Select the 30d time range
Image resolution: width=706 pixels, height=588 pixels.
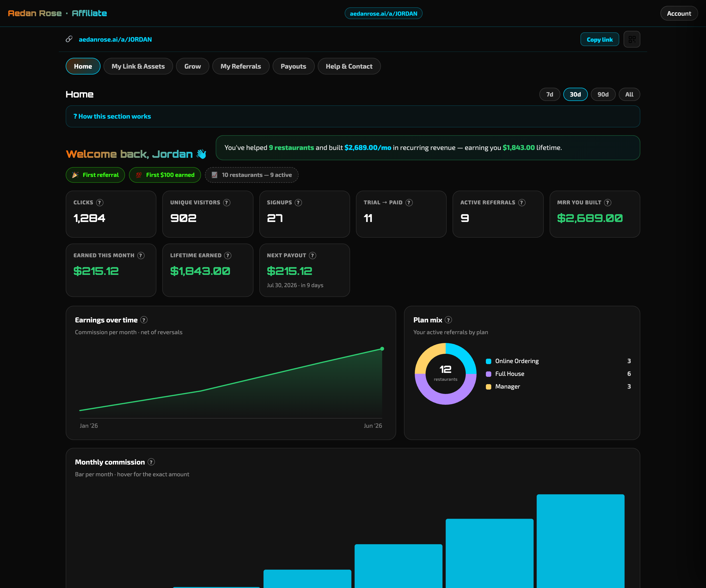(575, 94)
